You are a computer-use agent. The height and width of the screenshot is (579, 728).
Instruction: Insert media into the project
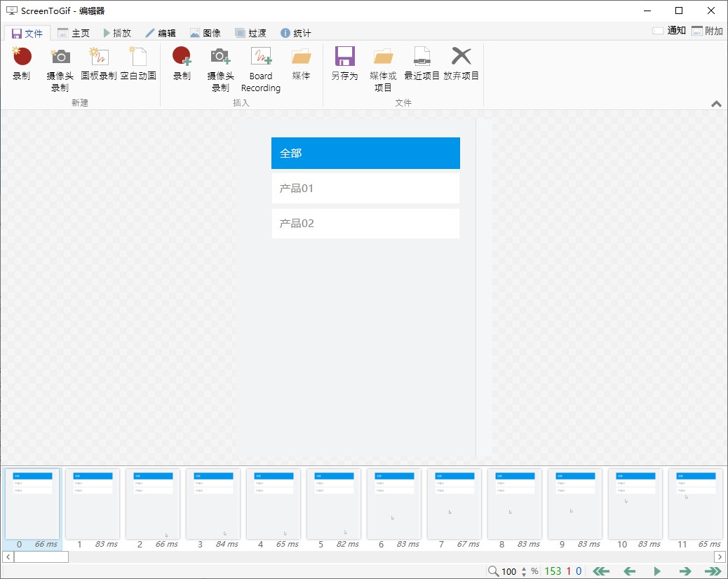[301, 67]
